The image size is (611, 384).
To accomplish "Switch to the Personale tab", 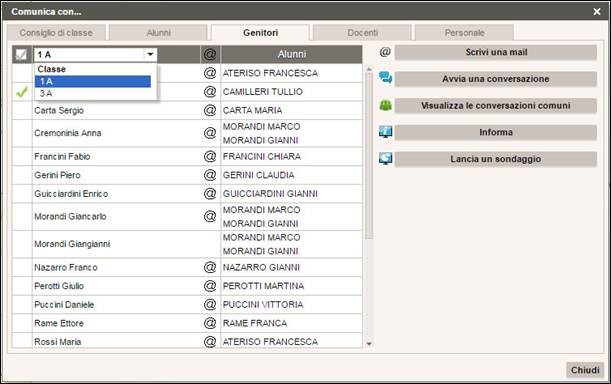I will coord(464,33).
